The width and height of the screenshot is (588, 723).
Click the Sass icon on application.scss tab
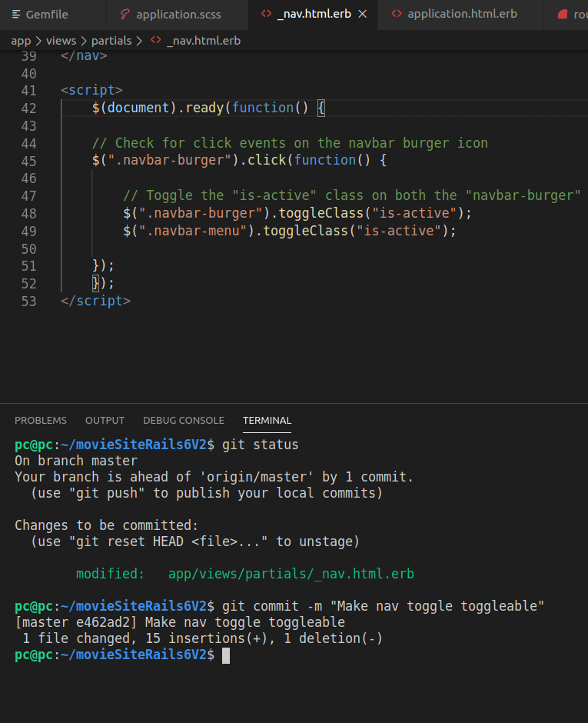[x=125, y=15]
